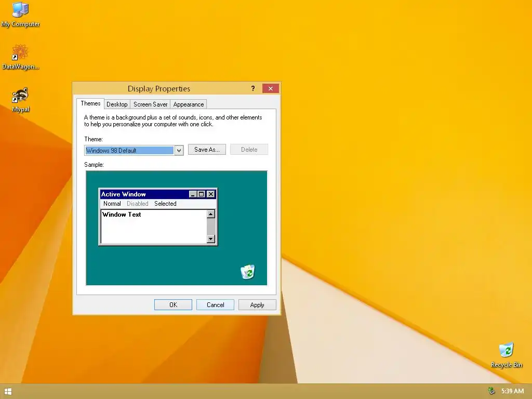Click the Window Text sample area
532x399 pixels.
pyautogui.click(x=154, y=227)
